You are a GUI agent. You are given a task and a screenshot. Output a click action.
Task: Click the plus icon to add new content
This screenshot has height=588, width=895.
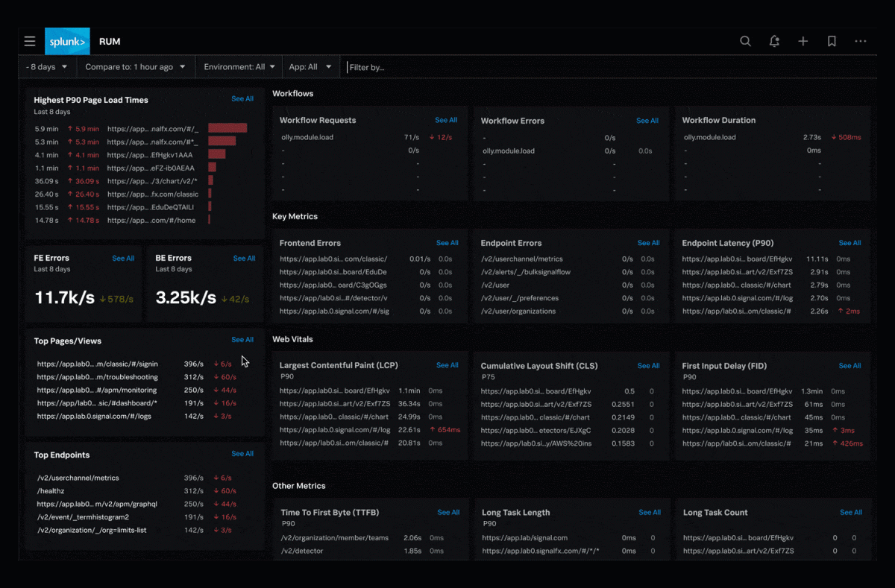(x=803, y=41)
